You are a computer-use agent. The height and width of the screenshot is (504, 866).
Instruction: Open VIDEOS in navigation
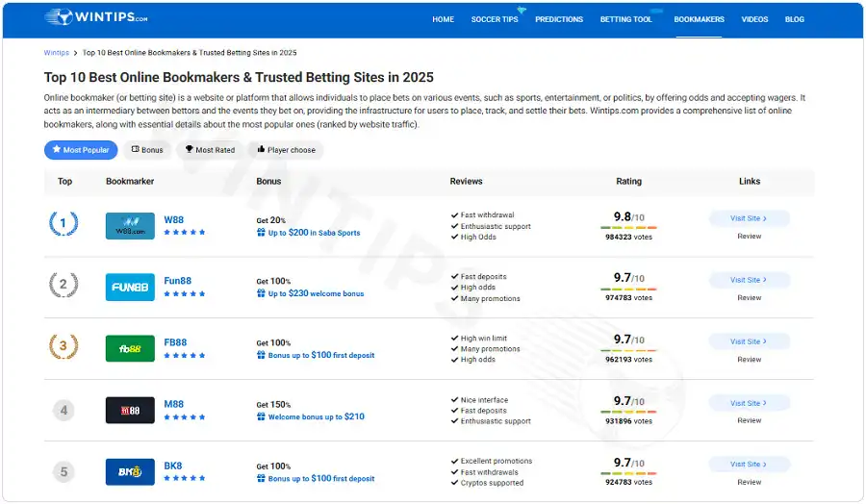coord(754,19)
